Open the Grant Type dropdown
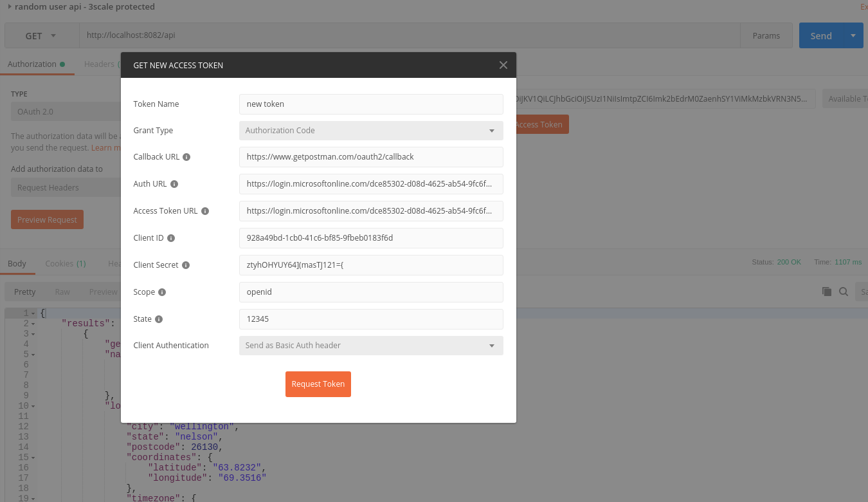Image resolution: width=868 pixels, height=502 pixels. (371, 131)
